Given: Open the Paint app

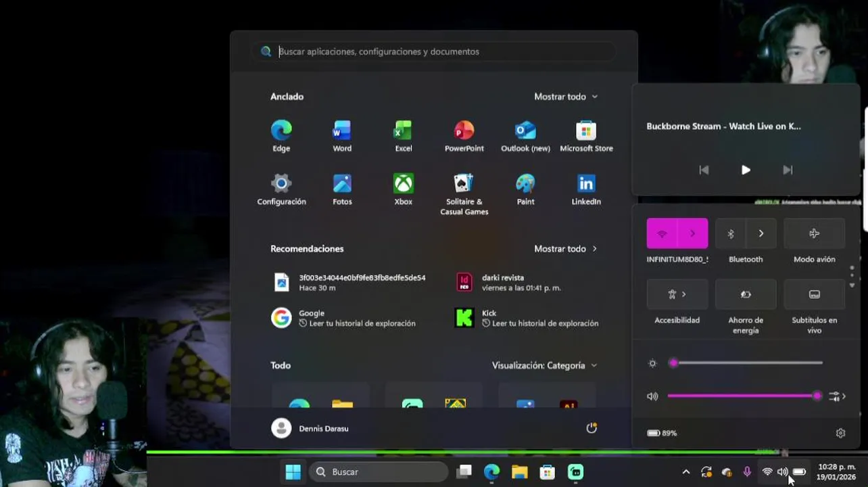Looking at the screenshot, I should click(x=525, y=189).
